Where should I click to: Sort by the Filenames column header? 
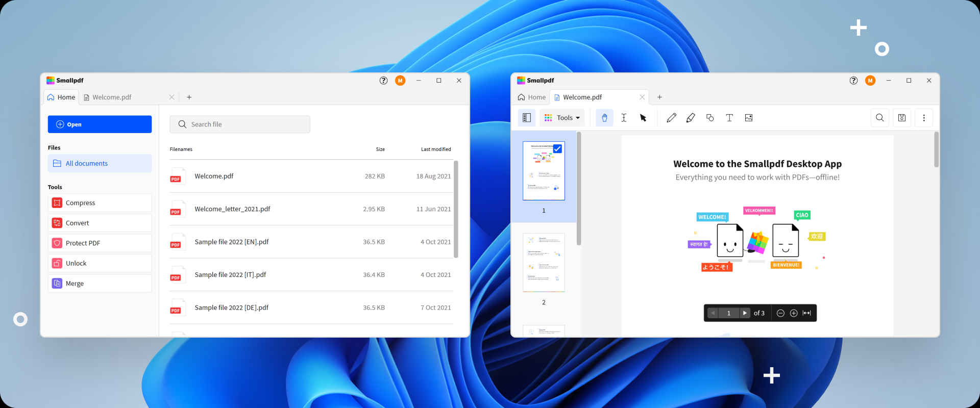181,149
